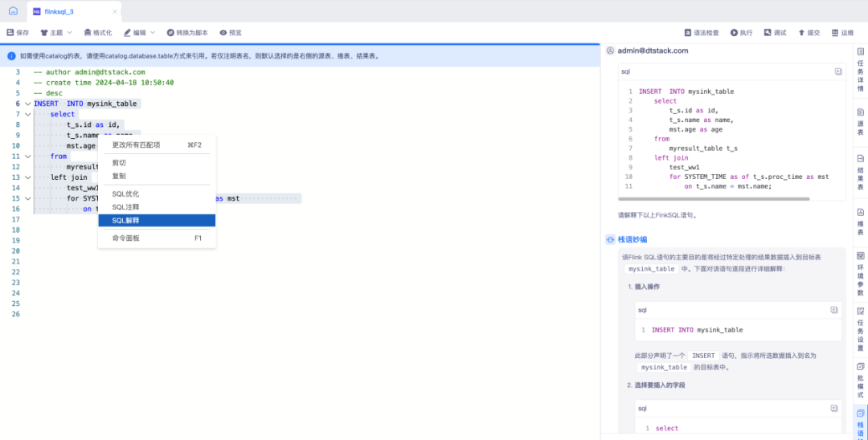
Task: Click 转换为脚本 (convert to script) in toolbar
Action: tap(187, 33)
